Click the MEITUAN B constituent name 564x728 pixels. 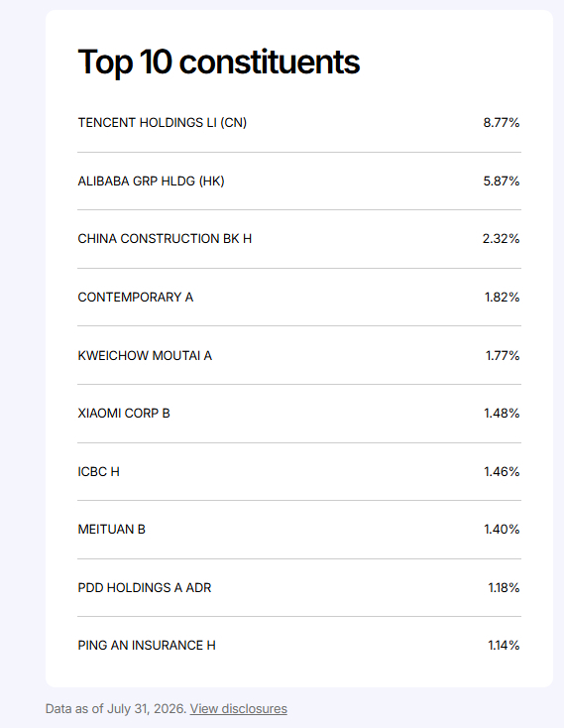pyautogui.click(x=112, y=530)
